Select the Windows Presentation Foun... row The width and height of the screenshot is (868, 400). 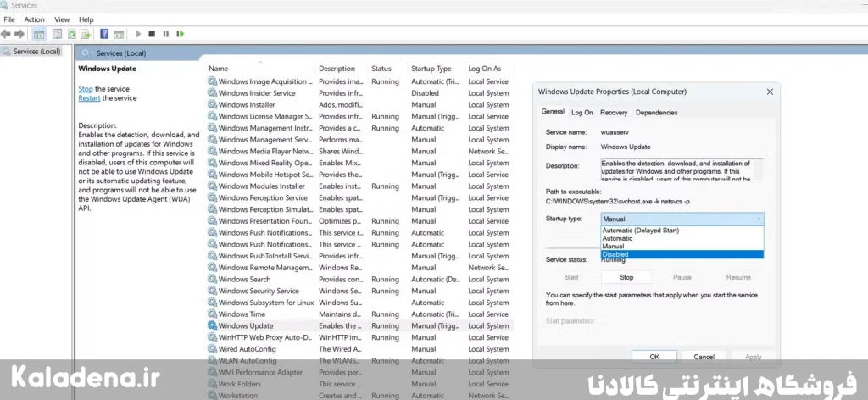[359, 220]
